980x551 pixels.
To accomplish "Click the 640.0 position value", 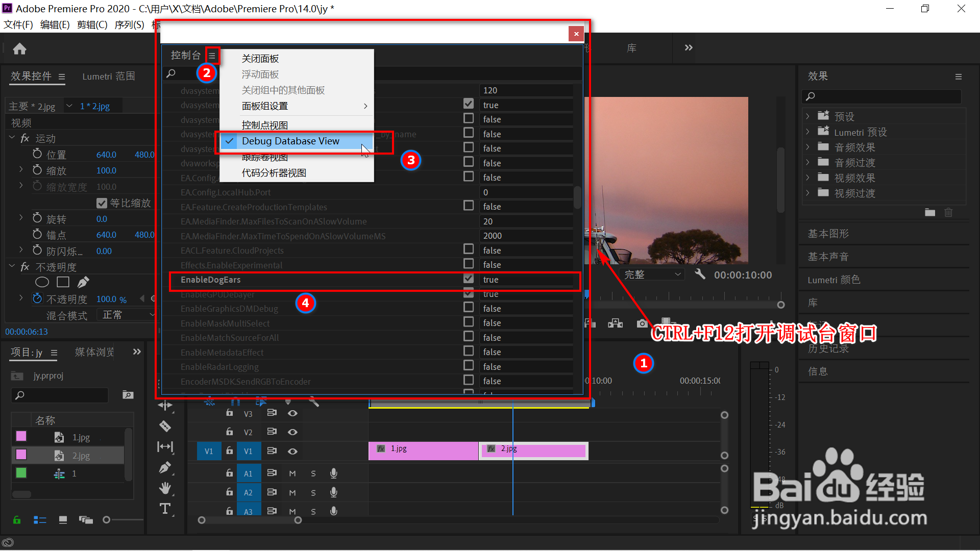I will [x=106, y=155].
